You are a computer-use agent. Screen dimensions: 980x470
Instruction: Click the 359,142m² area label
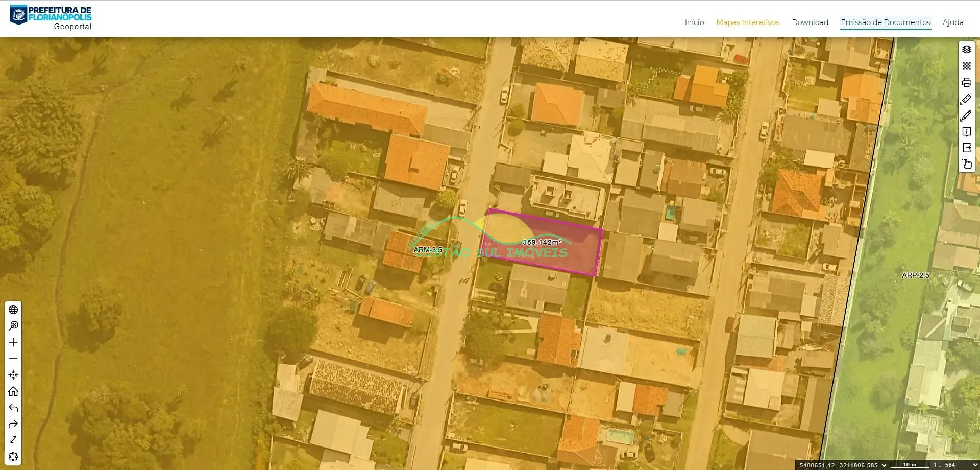click(x=542, y=242)
